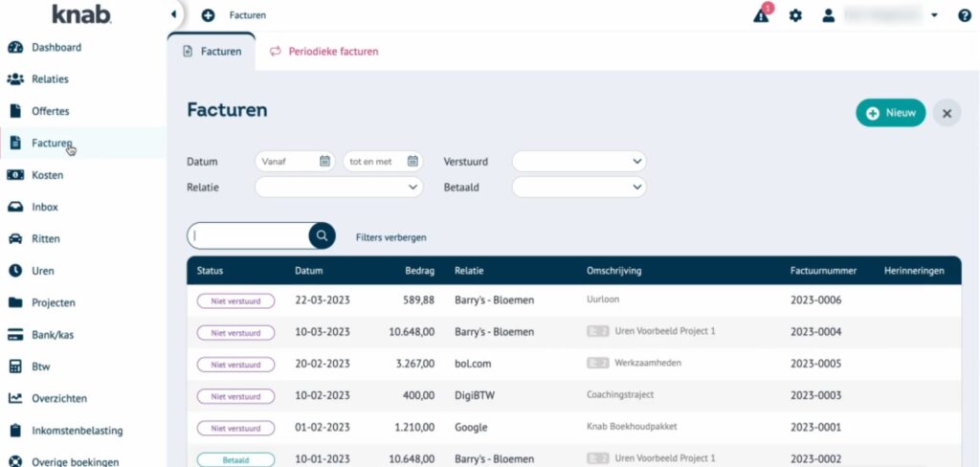
Task: Select the Facturen tab
Action: (x=212, y=52)
